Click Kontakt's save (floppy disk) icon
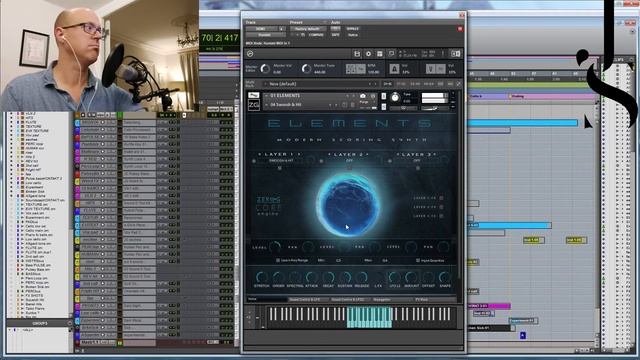Screen dimensions: 640x360 coord(357,54)
